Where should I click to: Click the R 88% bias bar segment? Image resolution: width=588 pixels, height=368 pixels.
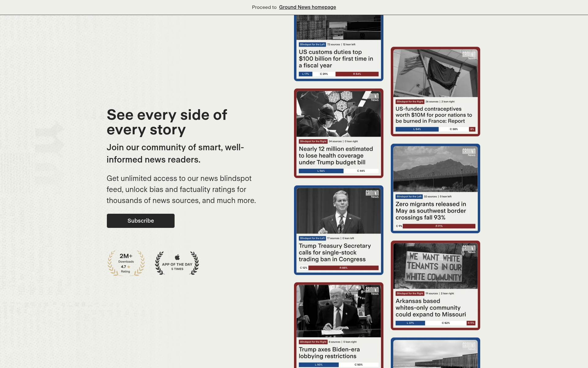tap(343, 268)
